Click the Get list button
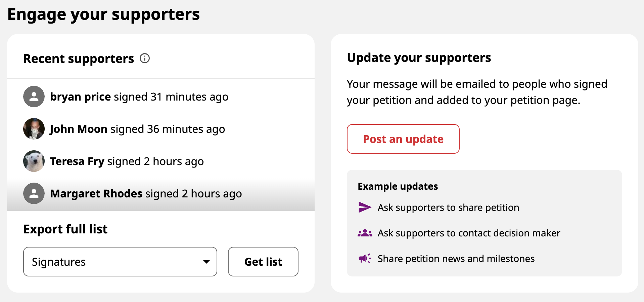Viewport: 644px width, 302px height. pyautogui.click(x=263, y=262)
